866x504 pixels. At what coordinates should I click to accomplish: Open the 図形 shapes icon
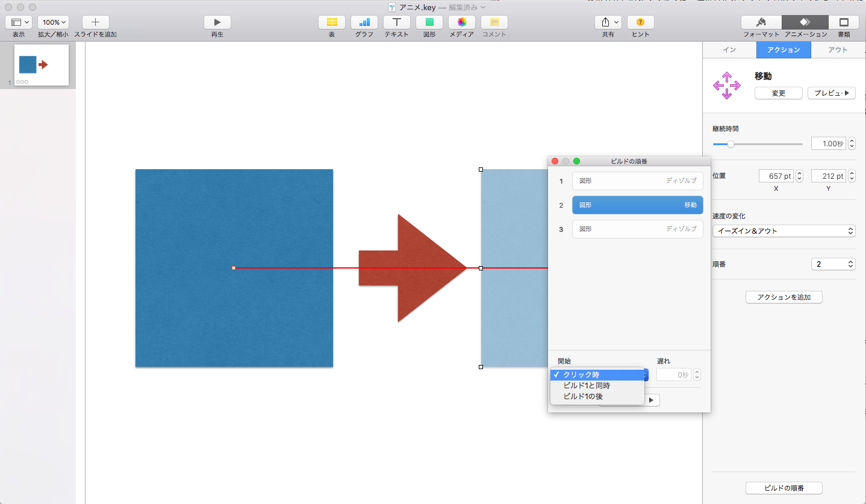[x=429, y=22]
